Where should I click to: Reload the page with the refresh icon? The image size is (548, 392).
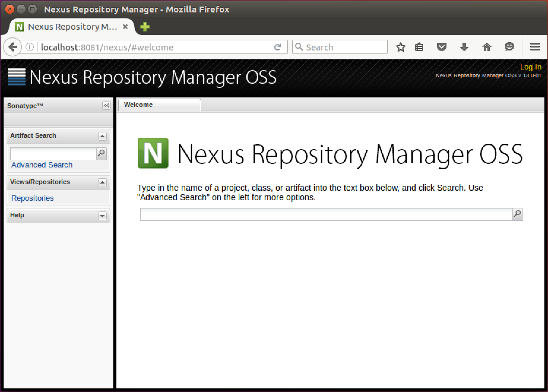coord(277,47)
